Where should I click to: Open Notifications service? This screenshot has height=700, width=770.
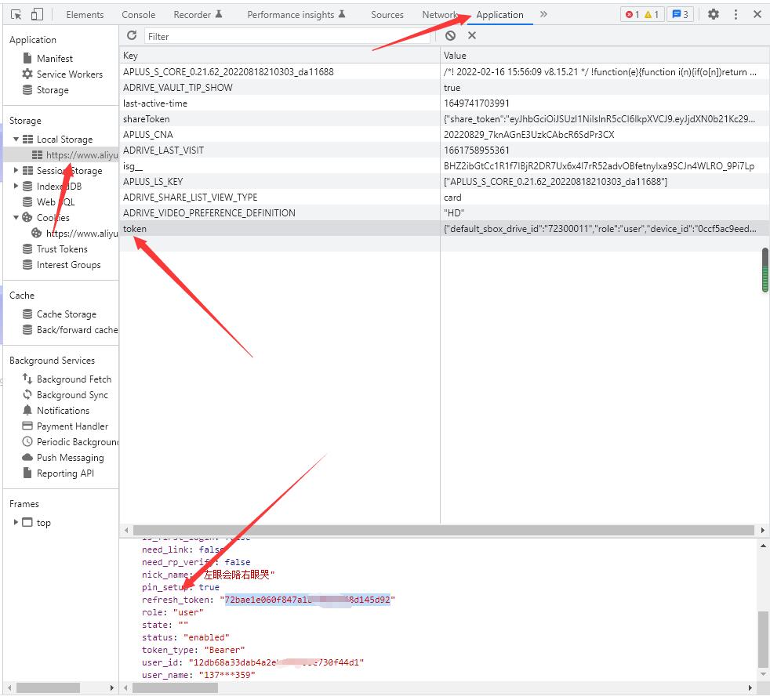(x=63, y=411)
